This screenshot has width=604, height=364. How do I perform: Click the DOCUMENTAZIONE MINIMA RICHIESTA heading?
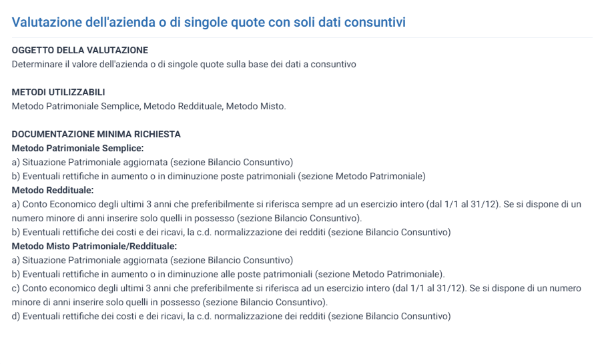[96, 134]
